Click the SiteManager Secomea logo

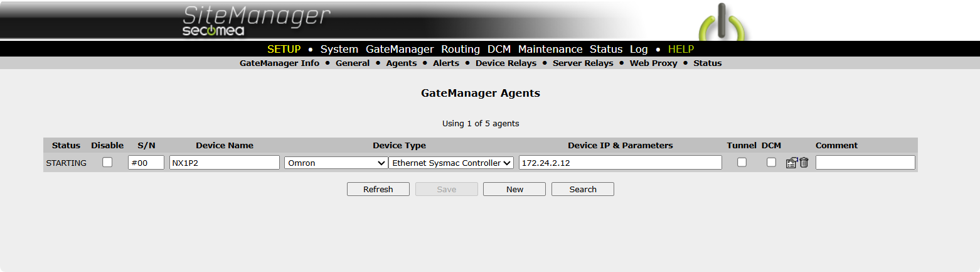tap(256, 21)
